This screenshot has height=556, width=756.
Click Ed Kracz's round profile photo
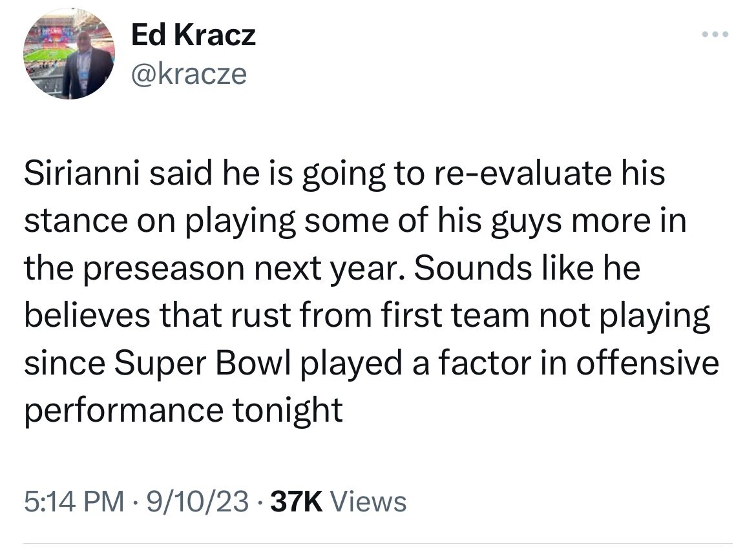click(x=69, y=54)
